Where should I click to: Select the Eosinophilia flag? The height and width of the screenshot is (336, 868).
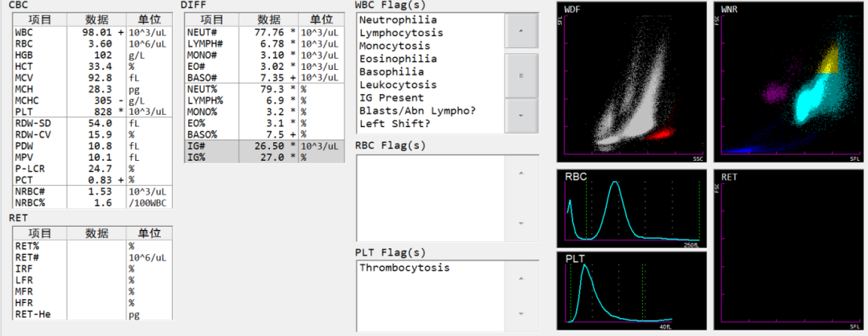point(398,59)
